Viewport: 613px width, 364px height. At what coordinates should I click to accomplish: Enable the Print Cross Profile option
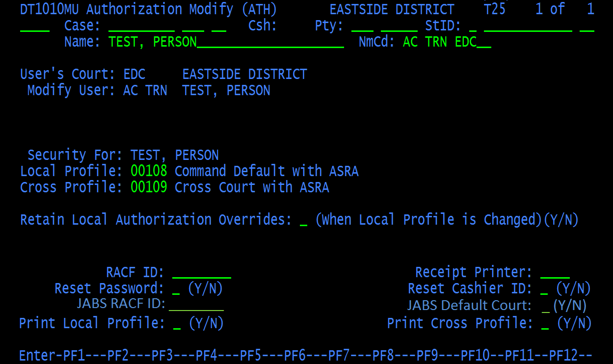pyautogui.click(x=544, y=324)
